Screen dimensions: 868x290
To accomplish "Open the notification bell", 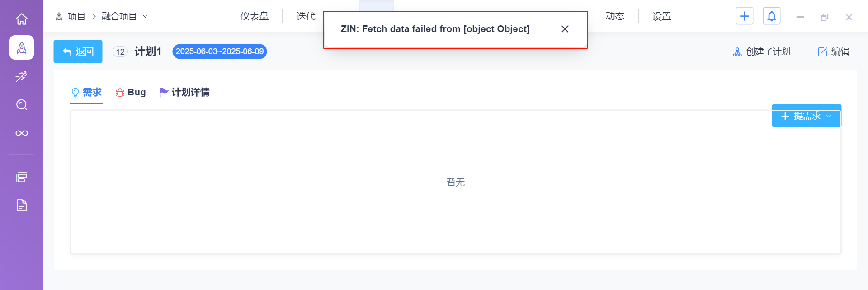I will click(x=772, y=16).
